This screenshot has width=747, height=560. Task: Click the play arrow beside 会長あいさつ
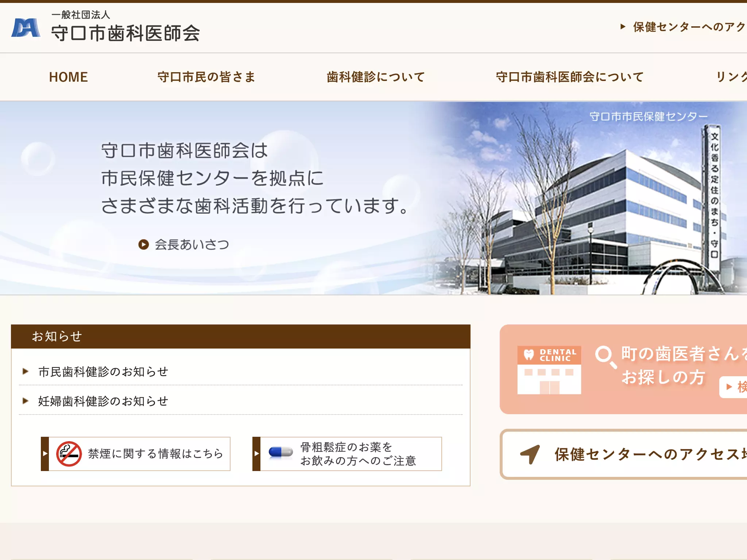(x=144, y=244)
